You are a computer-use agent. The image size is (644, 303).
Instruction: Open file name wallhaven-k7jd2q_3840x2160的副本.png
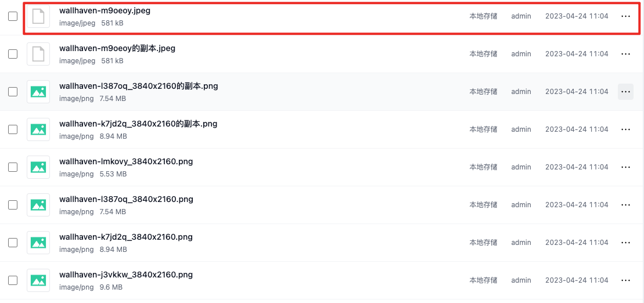138,124
